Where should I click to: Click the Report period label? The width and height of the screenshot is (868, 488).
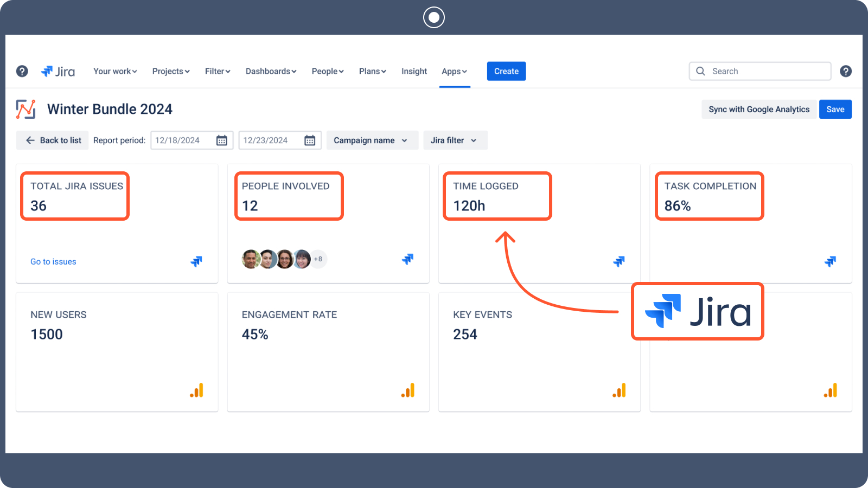pos(119,140)
